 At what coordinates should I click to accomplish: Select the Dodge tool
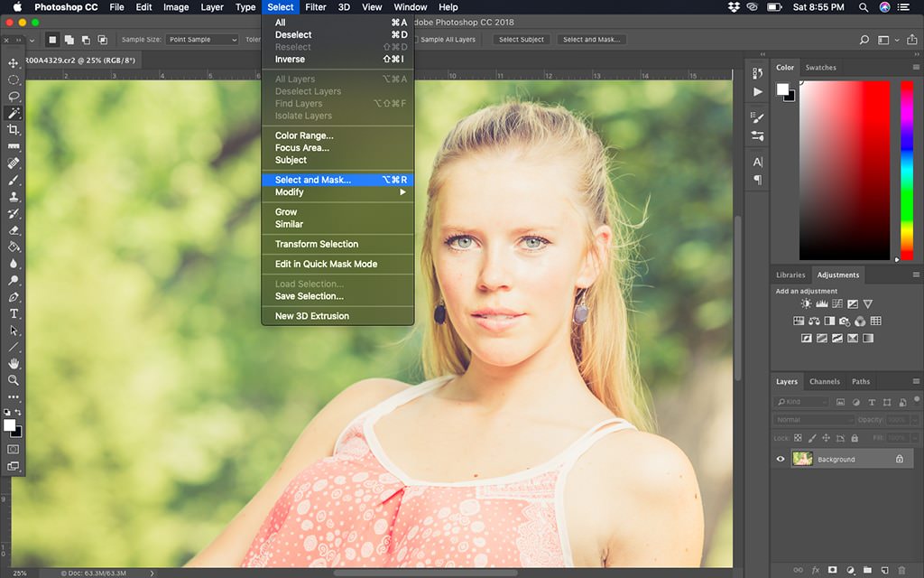pyautogui.click(x=14, y=280)
